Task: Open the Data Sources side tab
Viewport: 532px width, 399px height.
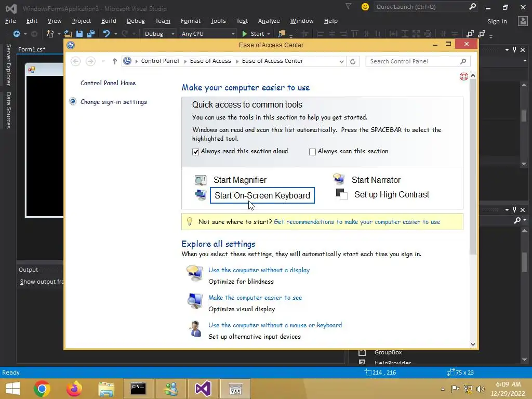Action: click(8, 110)
